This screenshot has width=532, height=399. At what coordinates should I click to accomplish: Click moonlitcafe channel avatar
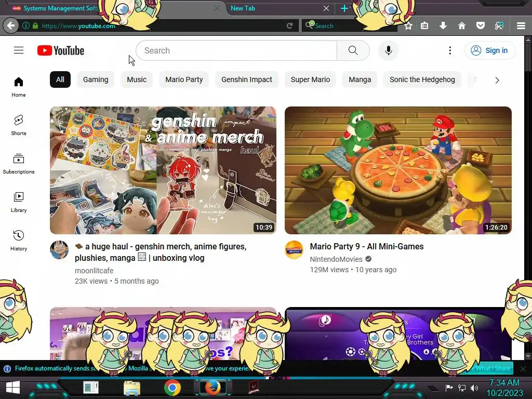(x=59, y=250)
